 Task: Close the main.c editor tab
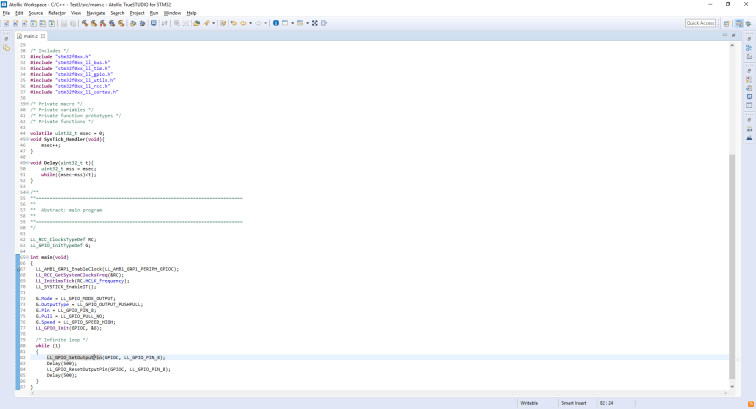[44, 36]
